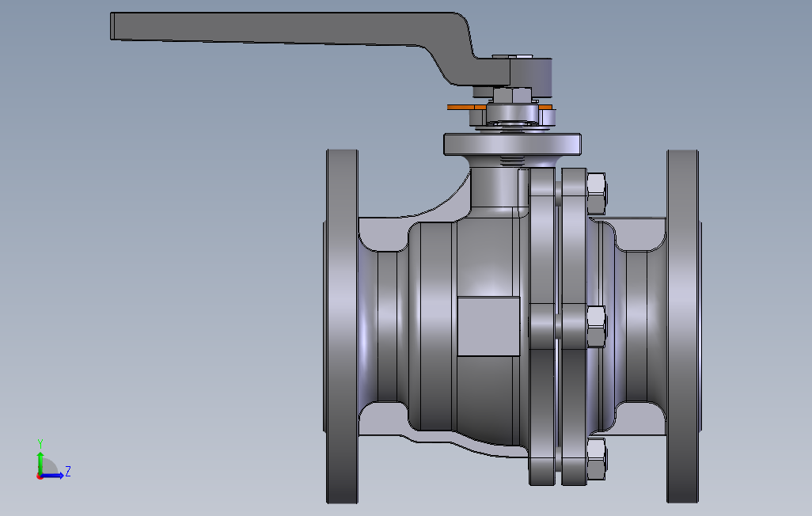Pick the middle hex nut on body joint
The width and height of the screenshot is (812, 516).
point(597,327)
